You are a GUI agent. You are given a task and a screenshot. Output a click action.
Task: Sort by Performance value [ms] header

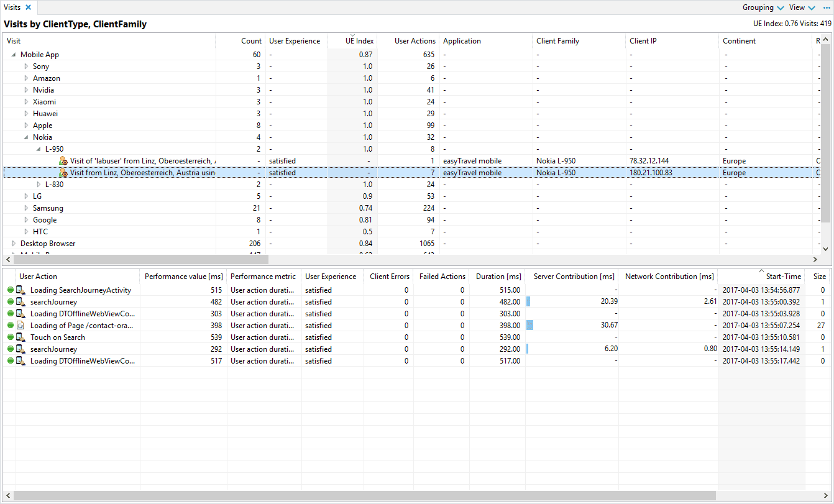183,277
